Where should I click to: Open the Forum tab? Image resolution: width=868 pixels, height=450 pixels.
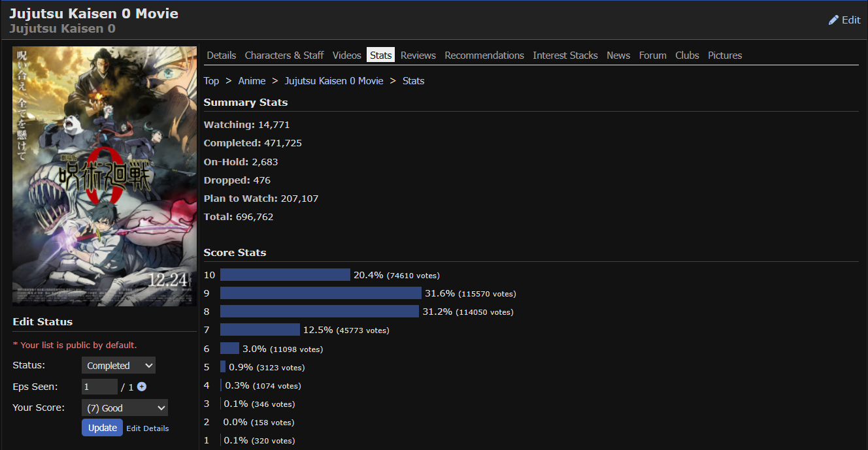pos(653,56)
